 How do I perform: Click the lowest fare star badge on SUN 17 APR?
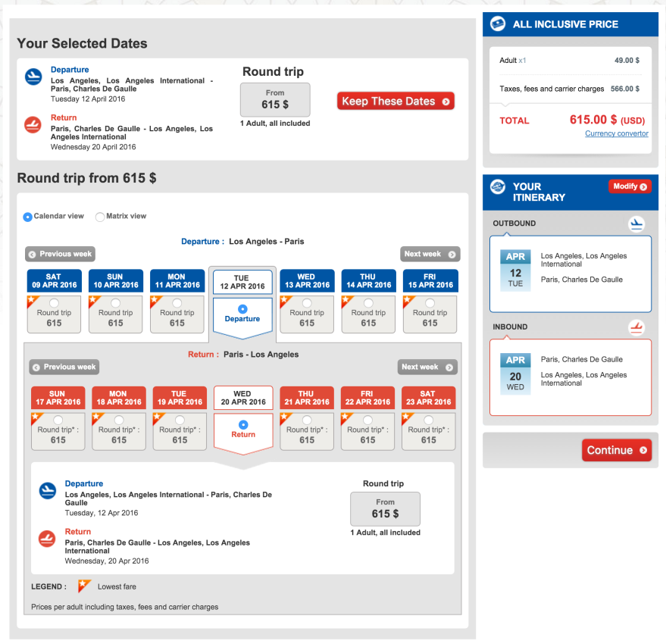(x=36, y=418)
